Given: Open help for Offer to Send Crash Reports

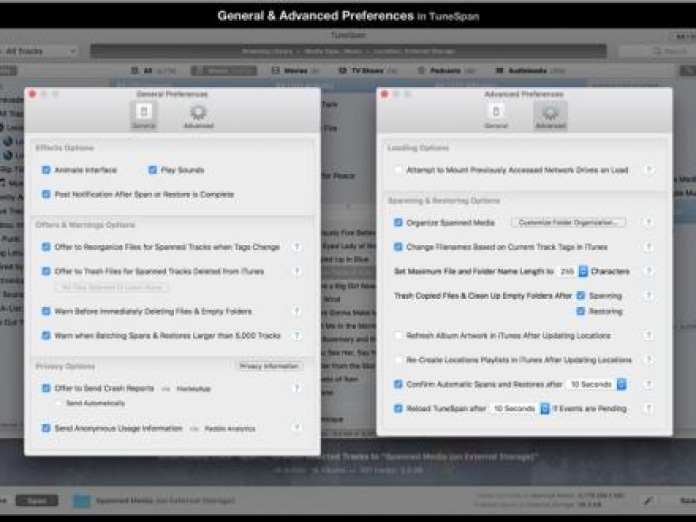Looking at the screenshot, I should [297, 388].
